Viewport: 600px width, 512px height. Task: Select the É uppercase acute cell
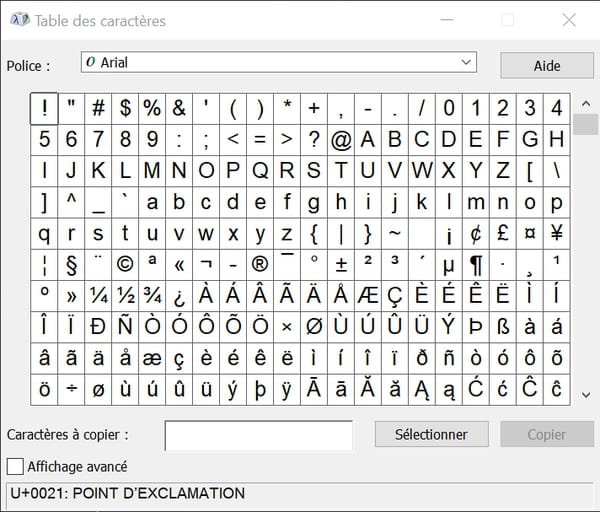449,296
